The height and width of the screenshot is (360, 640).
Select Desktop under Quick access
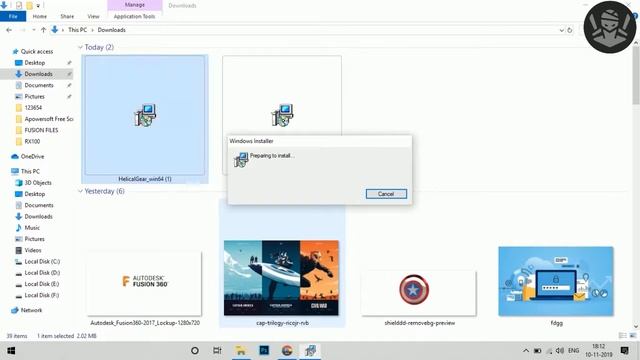(x=35, y=63)
